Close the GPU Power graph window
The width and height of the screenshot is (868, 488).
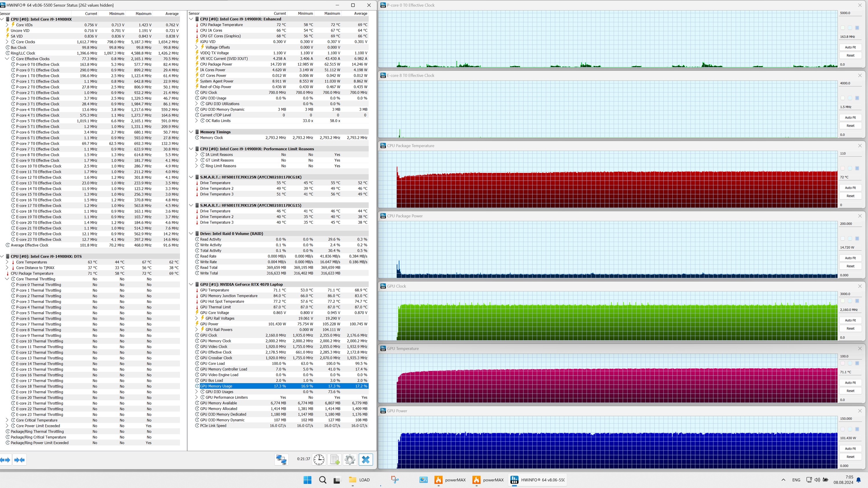pyautogui.click(x=860, y=411)
